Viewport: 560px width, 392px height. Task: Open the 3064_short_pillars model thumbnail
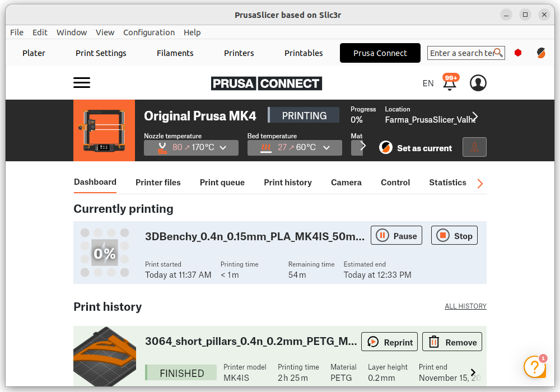(x=105, y=356)
